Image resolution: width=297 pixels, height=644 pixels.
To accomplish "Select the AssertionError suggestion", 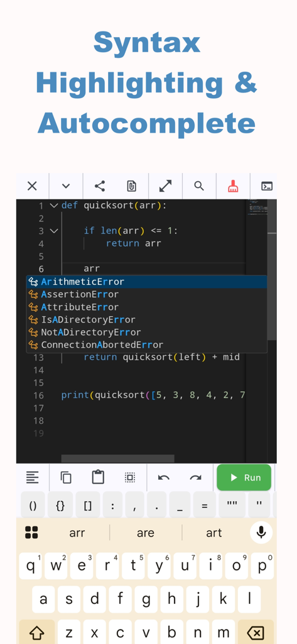I will pyautogui.click(x=146, y=294).
